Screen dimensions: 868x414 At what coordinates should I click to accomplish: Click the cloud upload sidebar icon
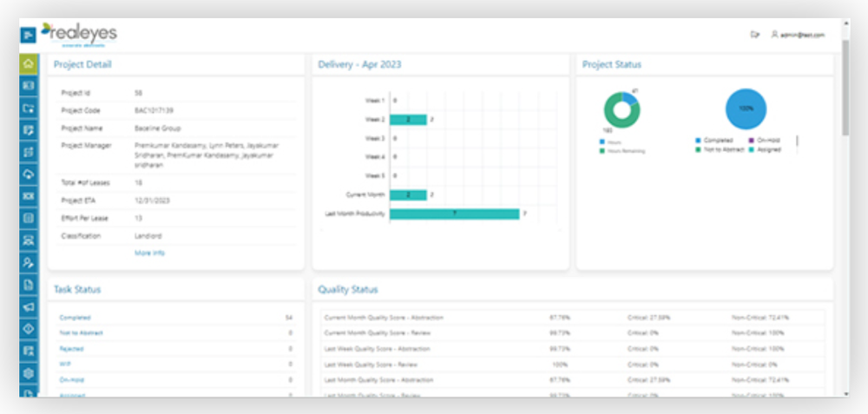29,174
